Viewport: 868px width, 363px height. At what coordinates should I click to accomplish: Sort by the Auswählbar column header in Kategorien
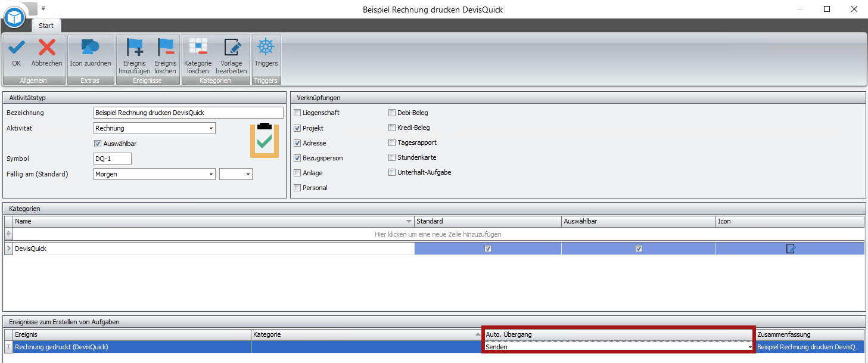(x=639, y=221)
